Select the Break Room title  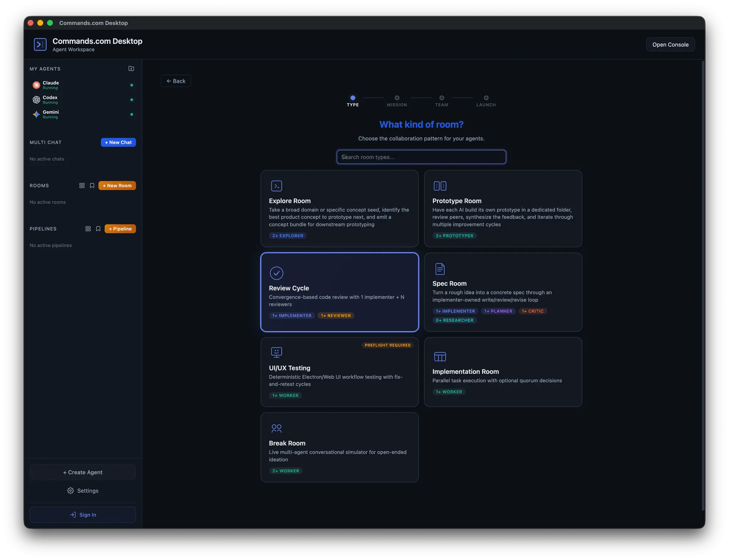point(287,443)
